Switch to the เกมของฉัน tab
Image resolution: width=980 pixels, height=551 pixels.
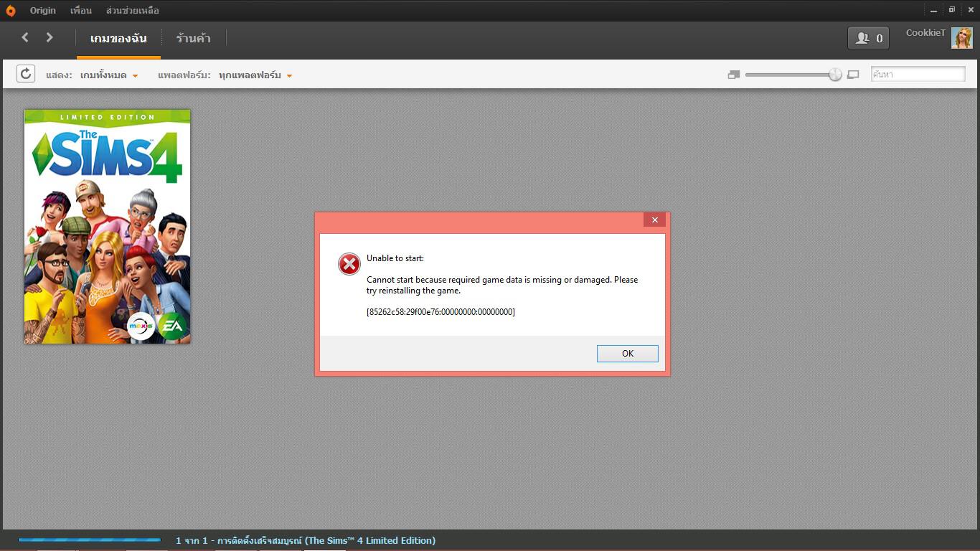coord(118,38)
